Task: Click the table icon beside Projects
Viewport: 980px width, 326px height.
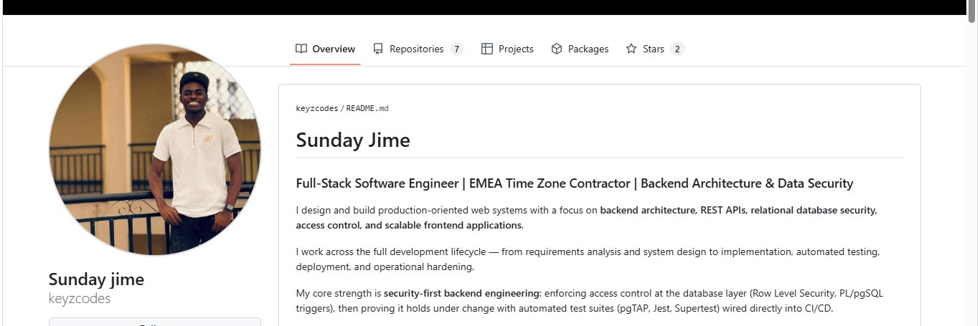Action: point(487,49)
